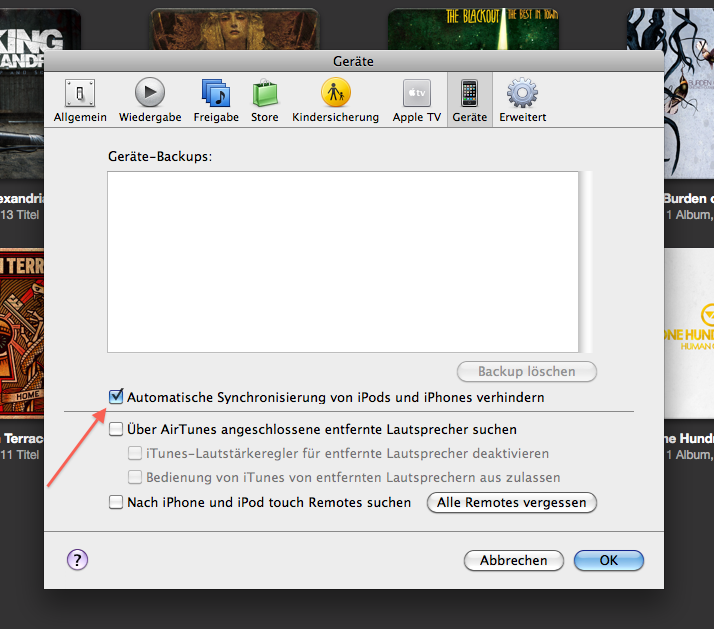714x629 pixels.
Task: Select the Terror album cover behind dialog
Action: click(x=22, y=333)
